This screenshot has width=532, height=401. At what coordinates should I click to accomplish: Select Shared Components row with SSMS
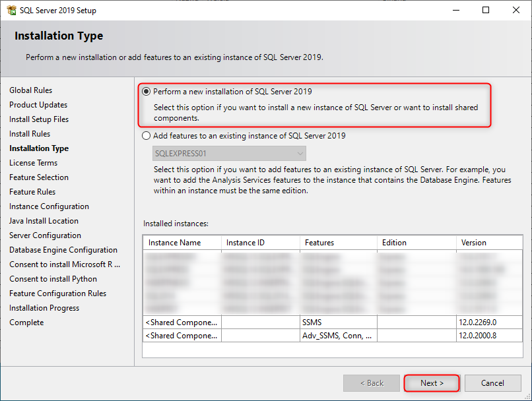click(x=333, y=323)
